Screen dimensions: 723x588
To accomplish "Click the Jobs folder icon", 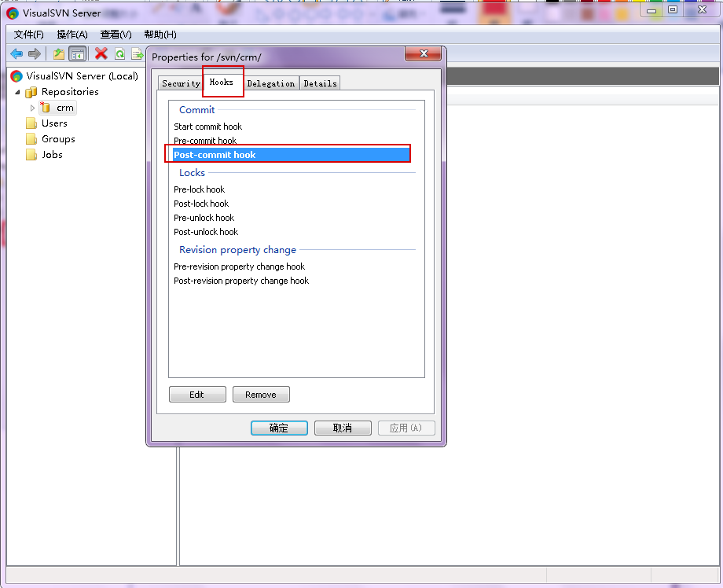I will (x=31, y=155).
